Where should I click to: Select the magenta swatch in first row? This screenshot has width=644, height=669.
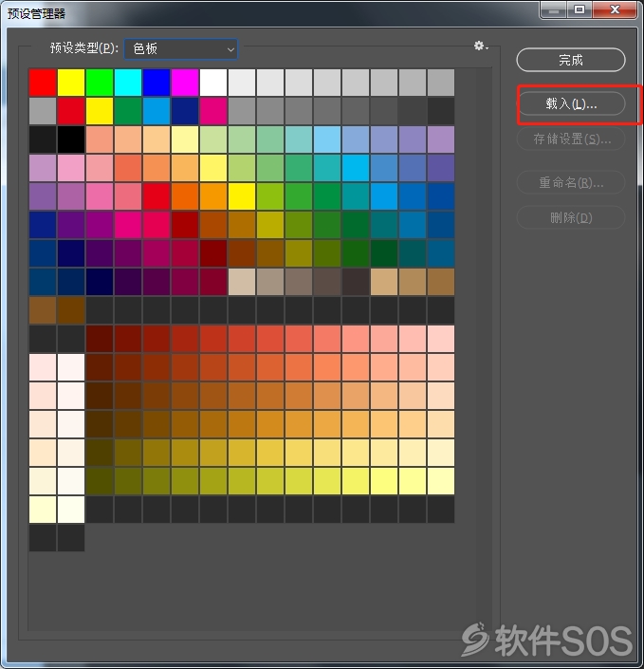[185, 83]
